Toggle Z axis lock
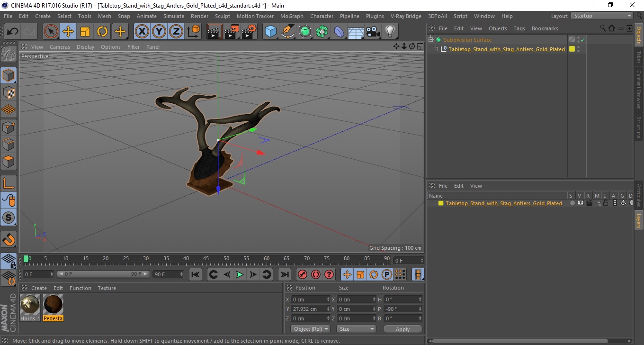Screen dimensions: 644x345 [x=176, y=32]
